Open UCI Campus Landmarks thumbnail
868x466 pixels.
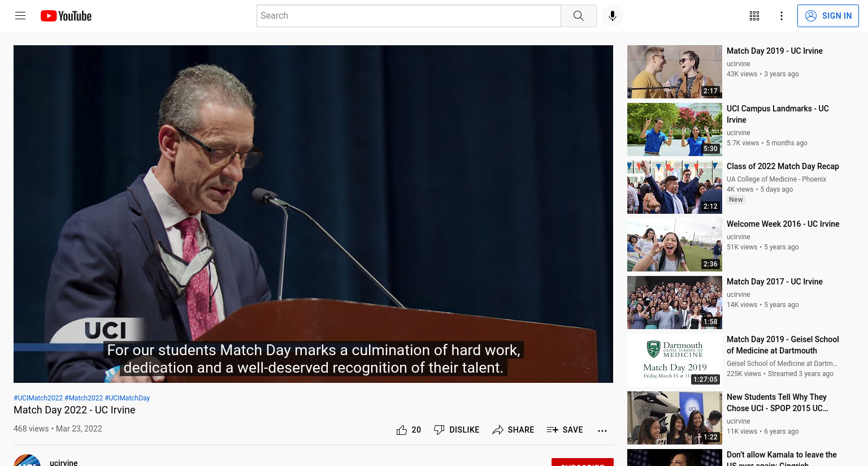coord(675,130)
